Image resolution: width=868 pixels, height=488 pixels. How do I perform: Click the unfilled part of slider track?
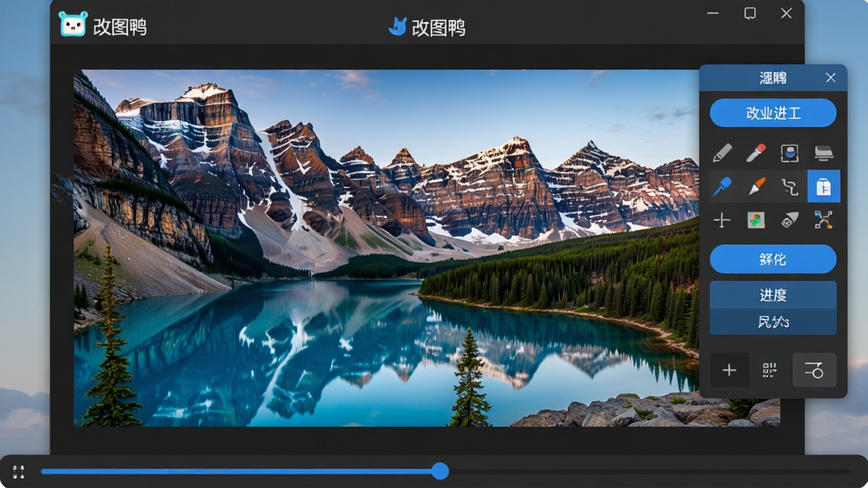pyautogui.click(x=648, y=471)
